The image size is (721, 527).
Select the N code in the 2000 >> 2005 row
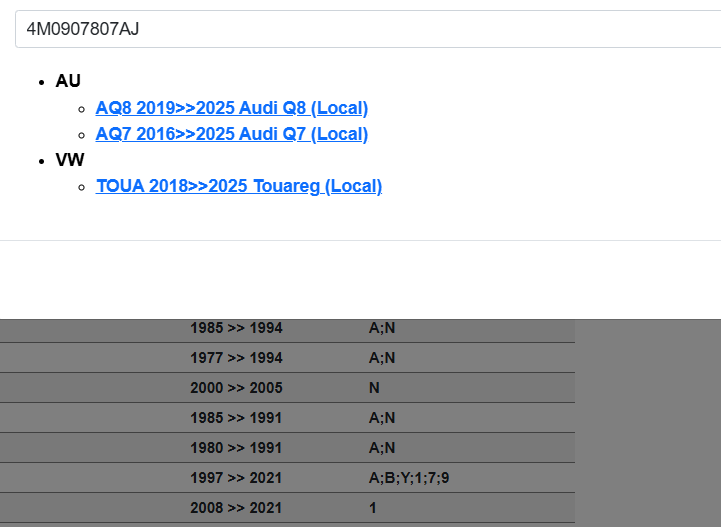[x=374, y=388]
